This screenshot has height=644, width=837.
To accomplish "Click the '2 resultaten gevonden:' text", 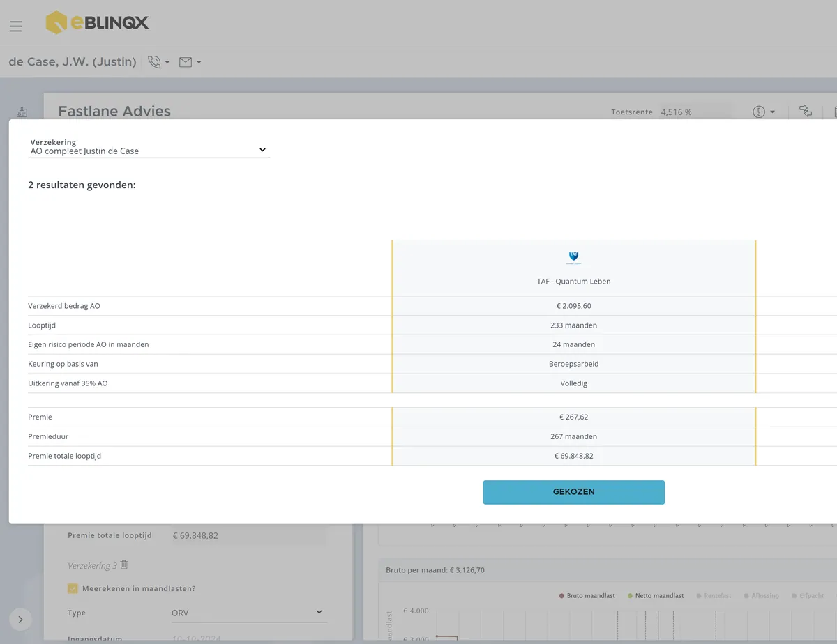I will pos(82,185).
